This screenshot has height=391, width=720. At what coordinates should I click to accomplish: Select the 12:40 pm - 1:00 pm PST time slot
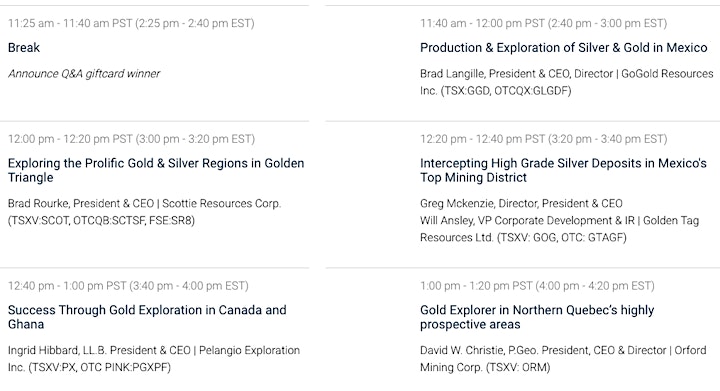click(128, 286)
